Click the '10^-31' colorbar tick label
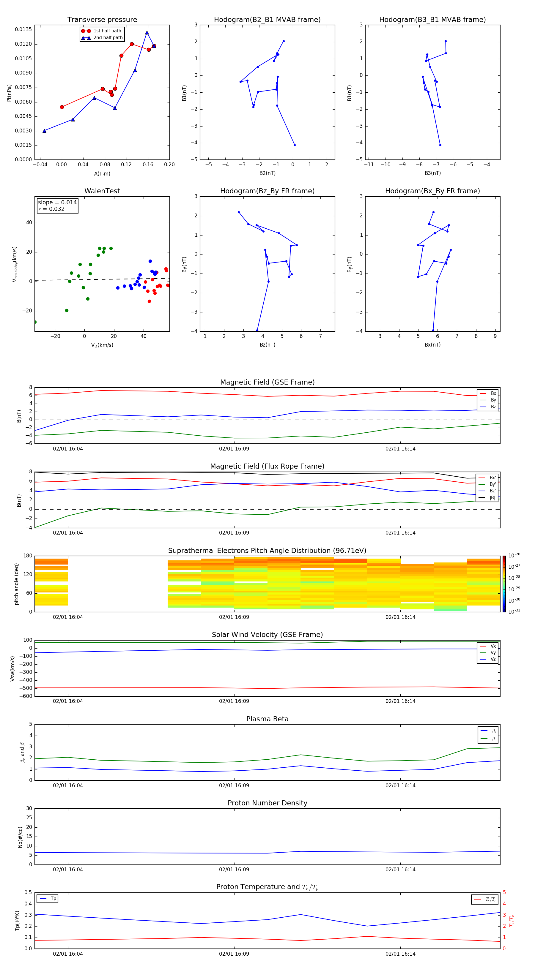This screenshot has height=980, width=535. [x=514, y=611]
